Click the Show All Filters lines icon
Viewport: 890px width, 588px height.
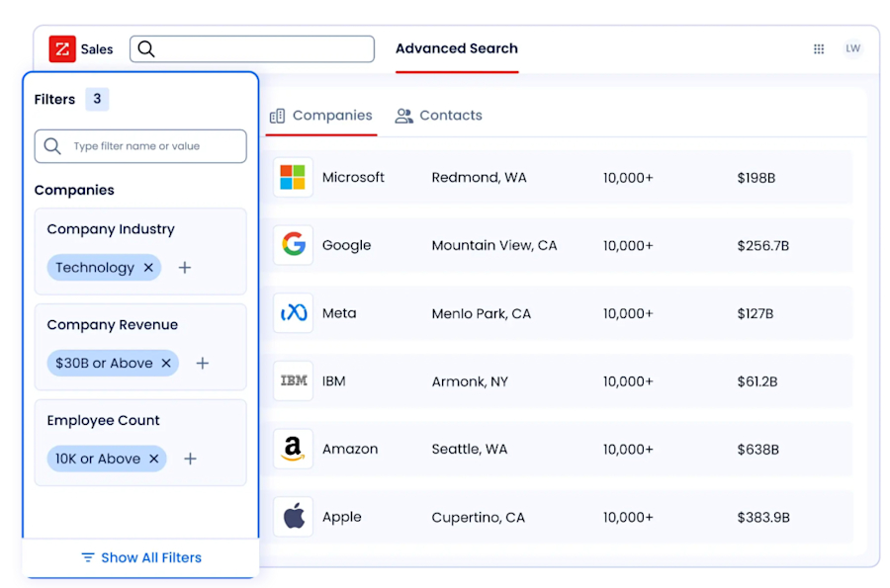click(x=87, y=558)
